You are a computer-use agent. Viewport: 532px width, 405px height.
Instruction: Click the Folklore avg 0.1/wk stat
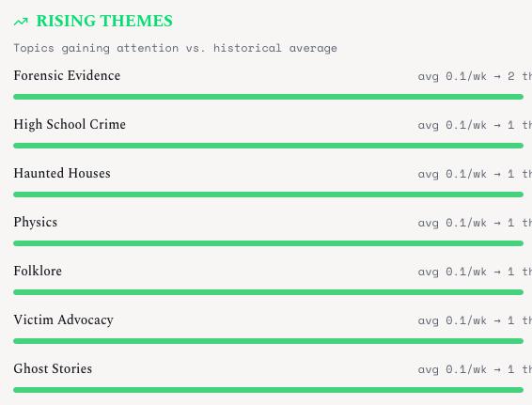[x=475, y=272]
